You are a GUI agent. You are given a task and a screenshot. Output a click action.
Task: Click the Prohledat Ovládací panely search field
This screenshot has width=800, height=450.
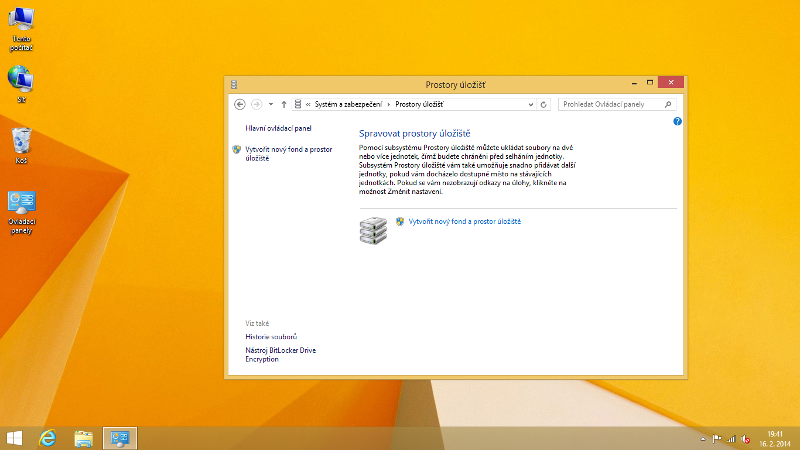[610, 104]
